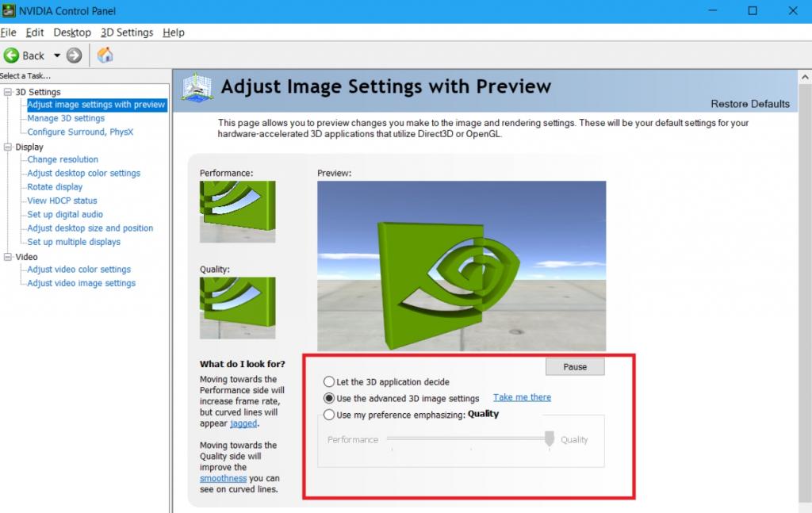
Task: Click the grey Forward arrow icon
Action: click(74, 56)
